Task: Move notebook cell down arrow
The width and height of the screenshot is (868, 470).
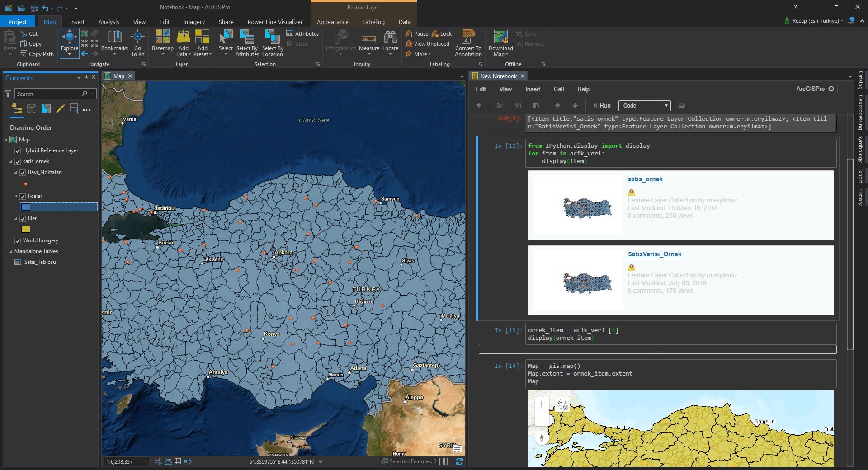Action: 575,105
